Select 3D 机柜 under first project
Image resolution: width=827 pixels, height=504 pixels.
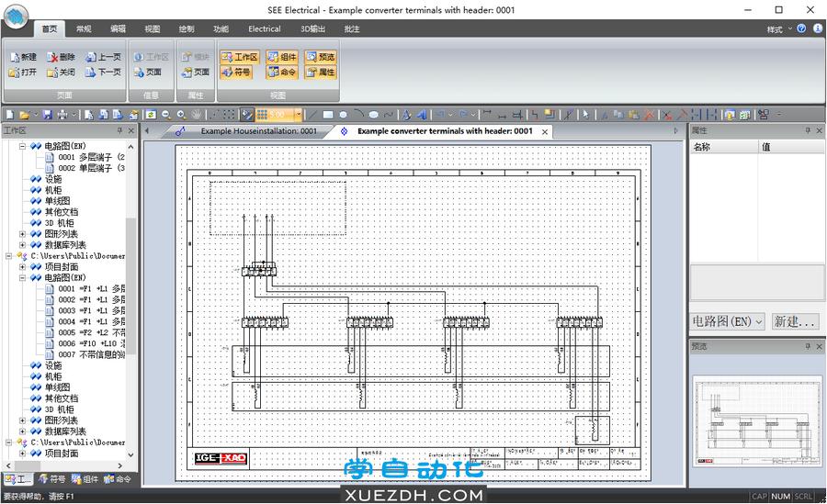(51, 223)
